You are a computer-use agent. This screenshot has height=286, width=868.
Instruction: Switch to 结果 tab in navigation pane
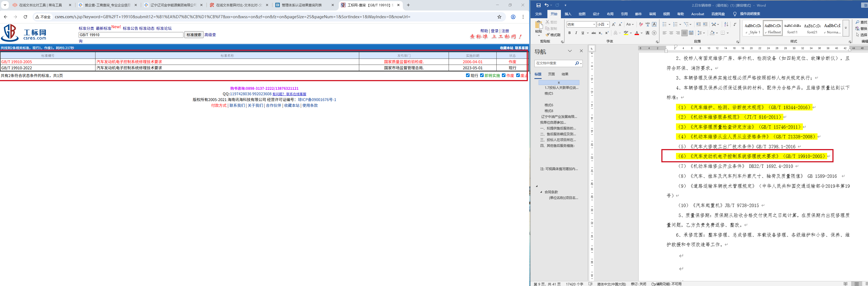tap(565, 74)
